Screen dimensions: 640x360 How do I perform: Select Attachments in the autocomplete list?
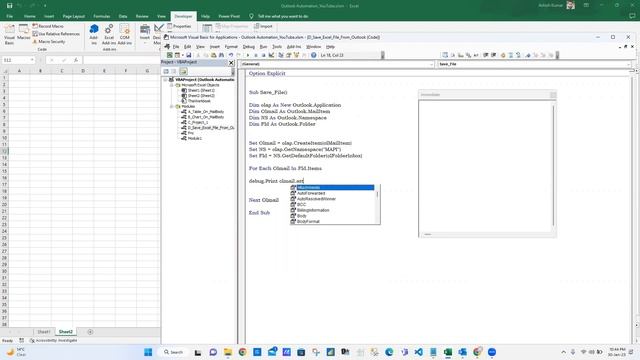(332, 187)
